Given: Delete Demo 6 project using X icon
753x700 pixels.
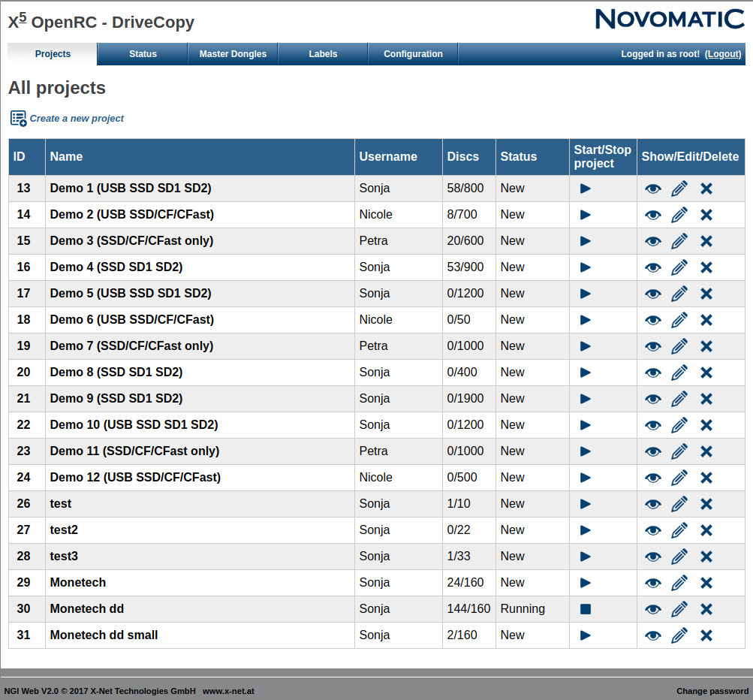Looking at the screenshot, I should 706,320.
